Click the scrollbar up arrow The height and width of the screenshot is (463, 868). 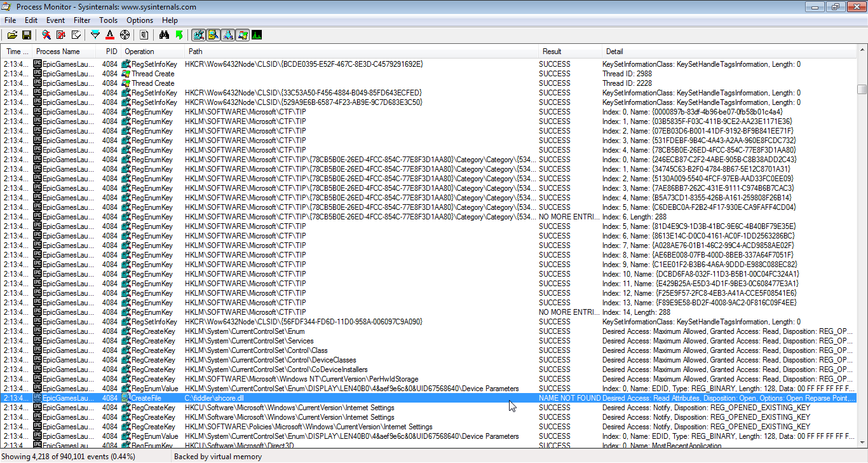pyautogui.click(x=862, y=51)
